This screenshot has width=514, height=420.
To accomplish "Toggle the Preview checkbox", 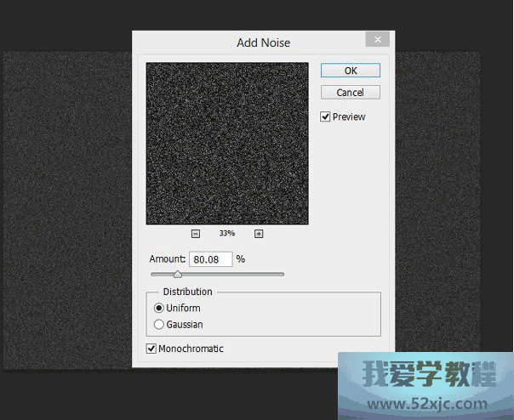I will [x=326, y=117].
